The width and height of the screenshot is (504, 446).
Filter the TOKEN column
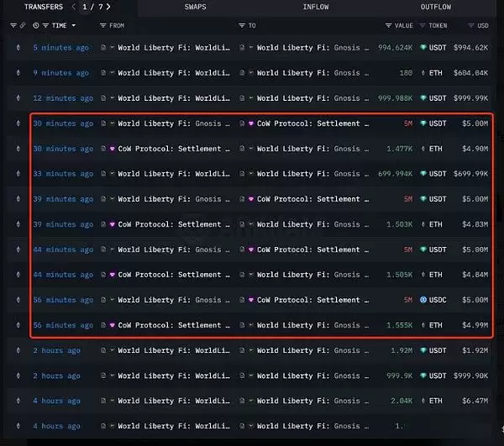pos(423,25)
